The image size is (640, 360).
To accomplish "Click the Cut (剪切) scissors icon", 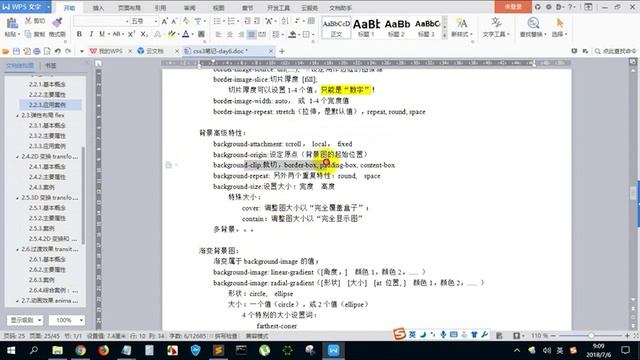I will tap(29, 21).
